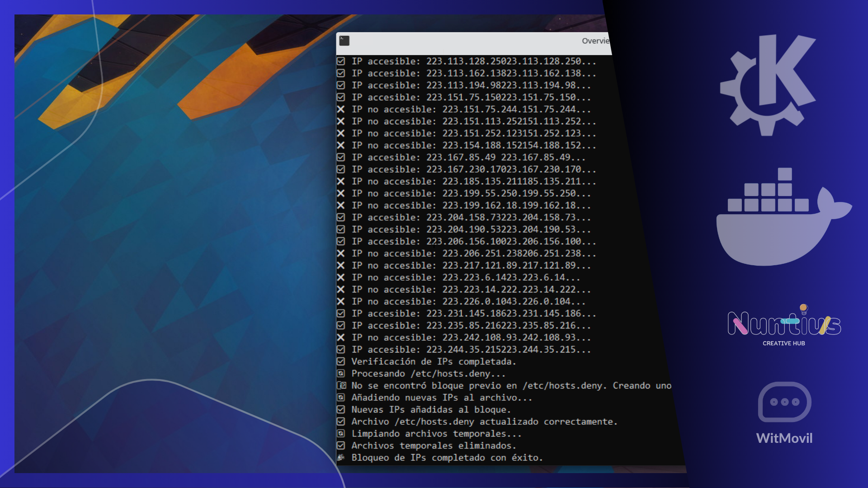868x488 pixels.
Task: Click check icon beside 'Archivo /etc/hosts.deny actualizado correctamente.'
Action: point(341,421)
